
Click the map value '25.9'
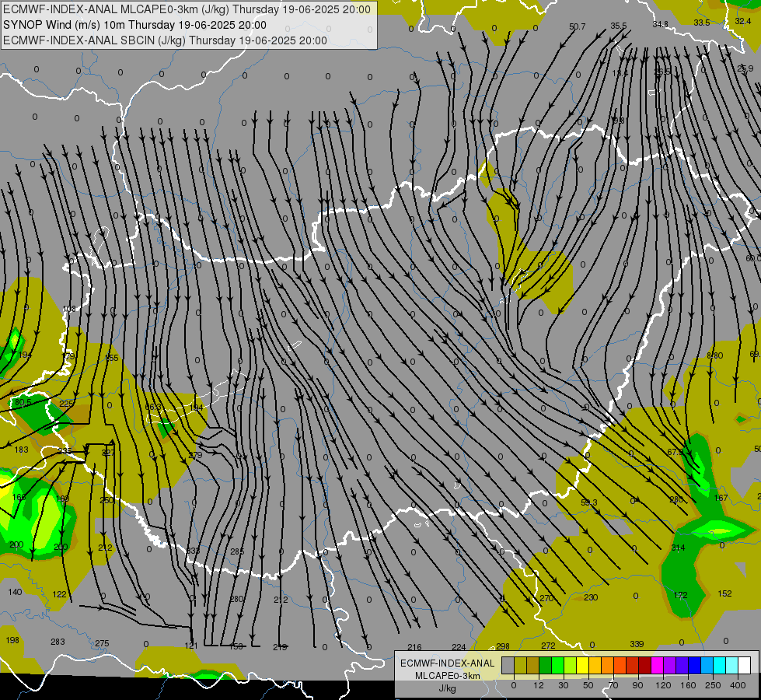pos(745,68)
